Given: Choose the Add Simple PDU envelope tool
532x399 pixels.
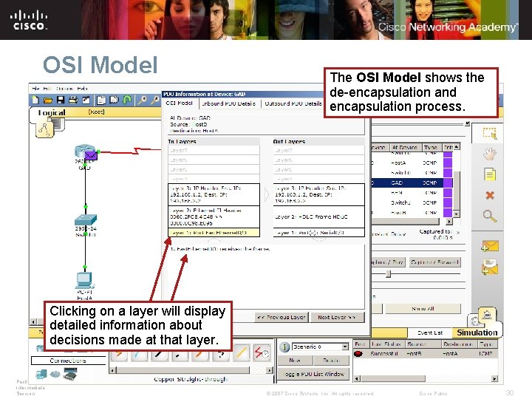Looking at the screenshot, I should pyautogui.click(x=489, y=246).
